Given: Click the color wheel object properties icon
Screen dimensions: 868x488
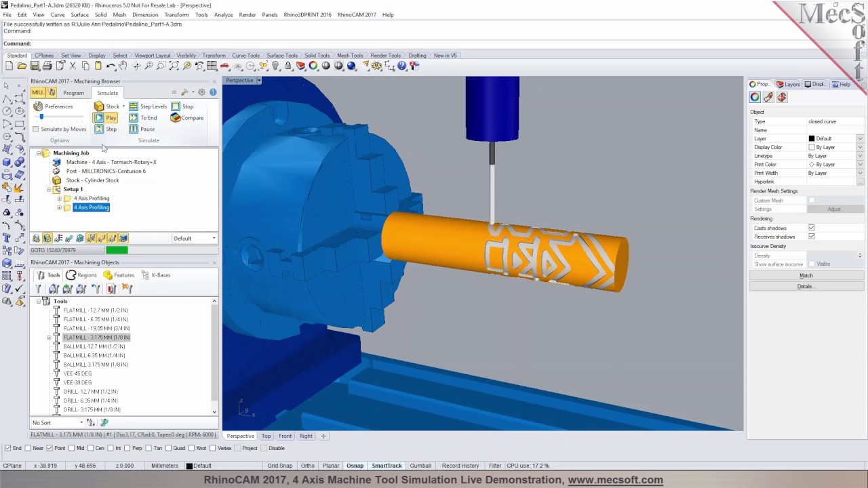Looking at the screenshot, I should [x=313, y=66].
